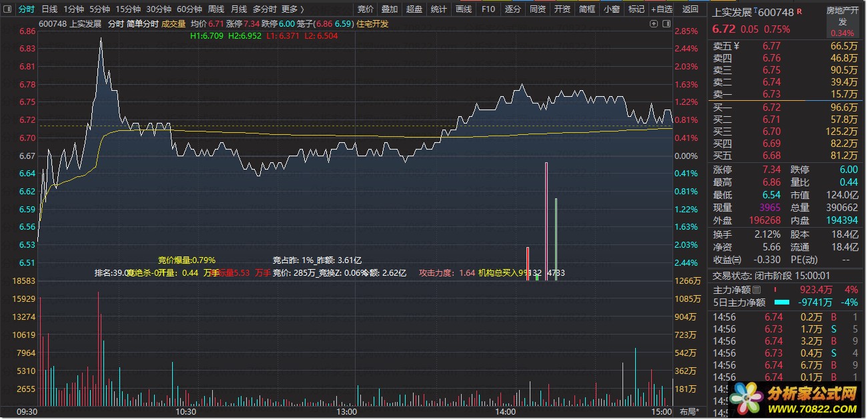868x420 pixels.
Task: Click the 简框 toolbar button
Action: point(586,9)
